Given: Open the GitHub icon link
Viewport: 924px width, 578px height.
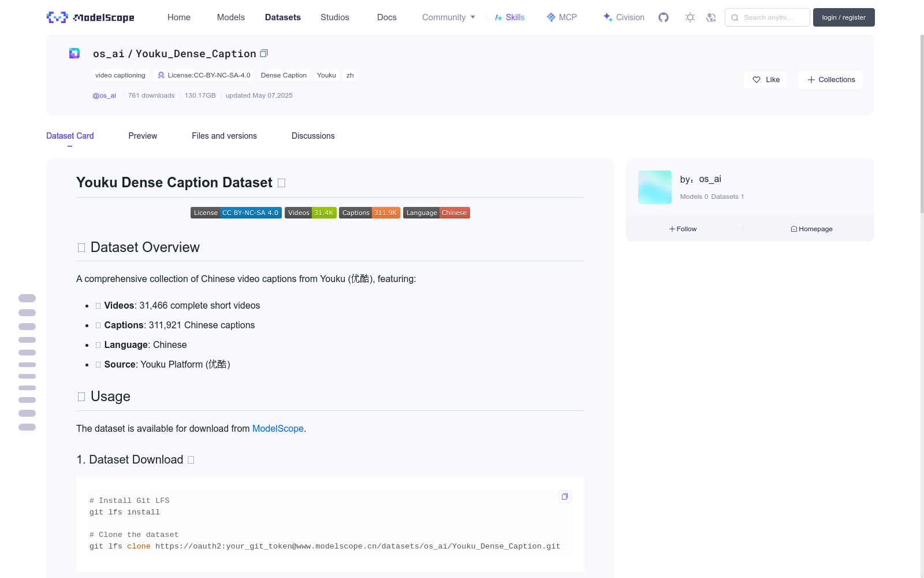Looking at the screenshot, I should [x=664, y=17].
